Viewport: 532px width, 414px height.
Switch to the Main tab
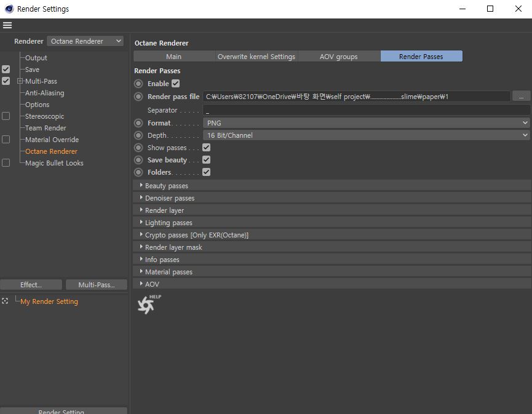(173, 57)
